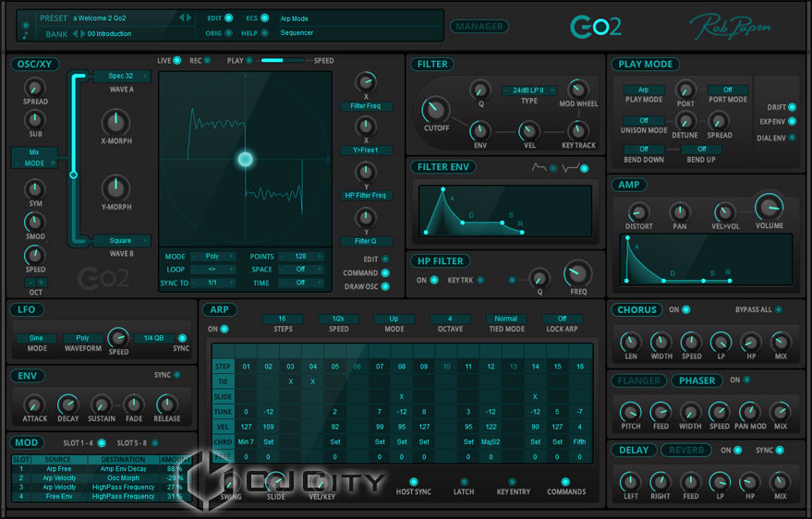
Task: Click the HP filter FREQ knob
Action: pos(578,273)
